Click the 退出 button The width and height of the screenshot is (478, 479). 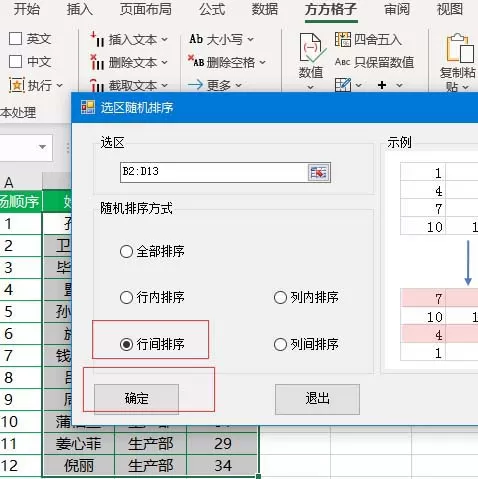click(x=317, y=399)
